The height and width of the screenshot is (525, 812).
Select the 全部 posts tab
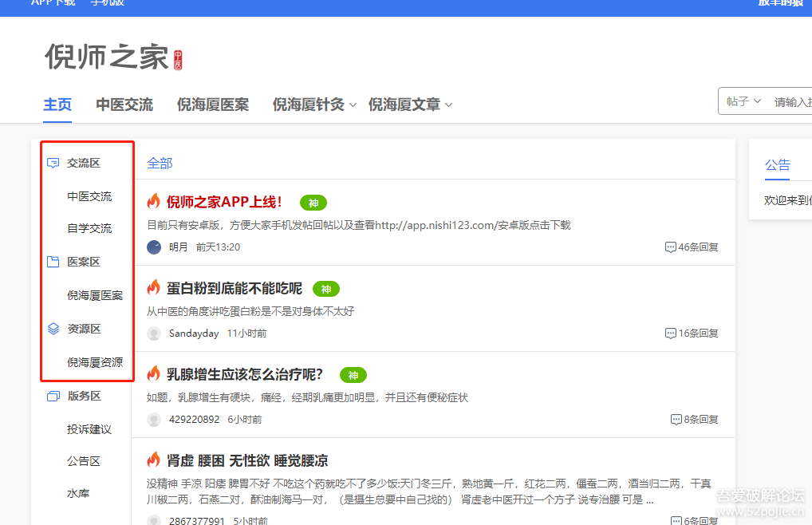tap(160, 164)
